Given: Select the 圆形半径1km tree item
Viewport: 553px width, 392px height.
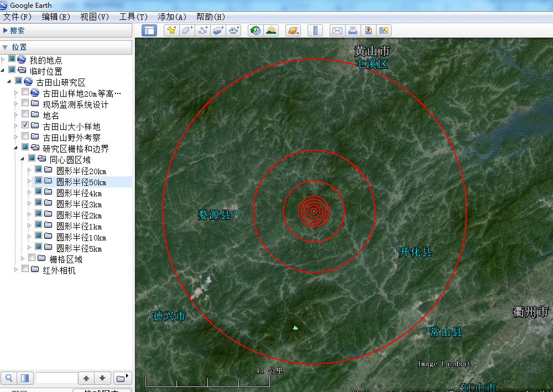Looking at the screenshot, I should pyautogui.click(x=79, y=227).
